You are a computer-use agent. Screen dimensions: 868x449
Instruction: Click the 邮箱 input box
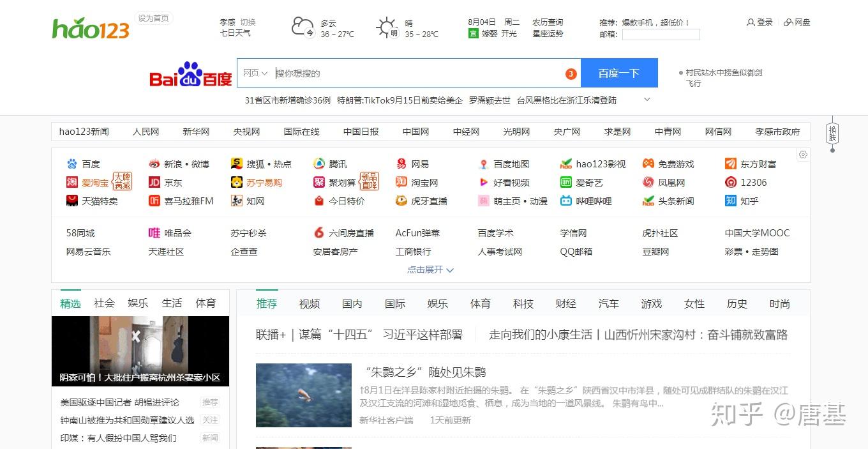(661, 34)
